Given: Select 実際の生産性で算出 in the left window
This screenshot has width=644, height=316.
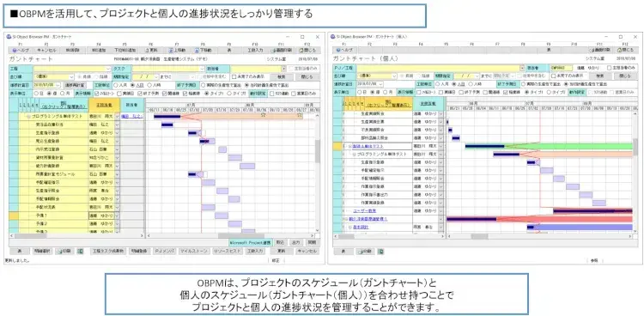Looking at the screenshot, I should (203, 85).
